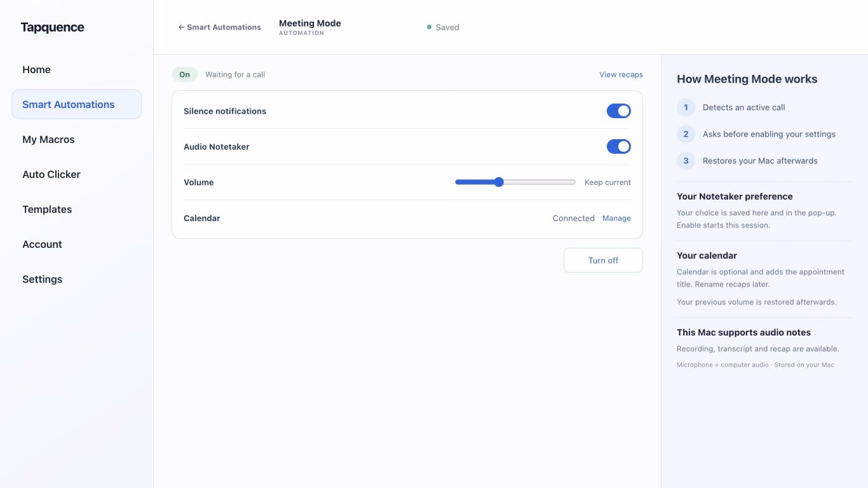Screen dimensions: 868x488
Task: Click the Audio Notetaker label
Action: (217, 147)
